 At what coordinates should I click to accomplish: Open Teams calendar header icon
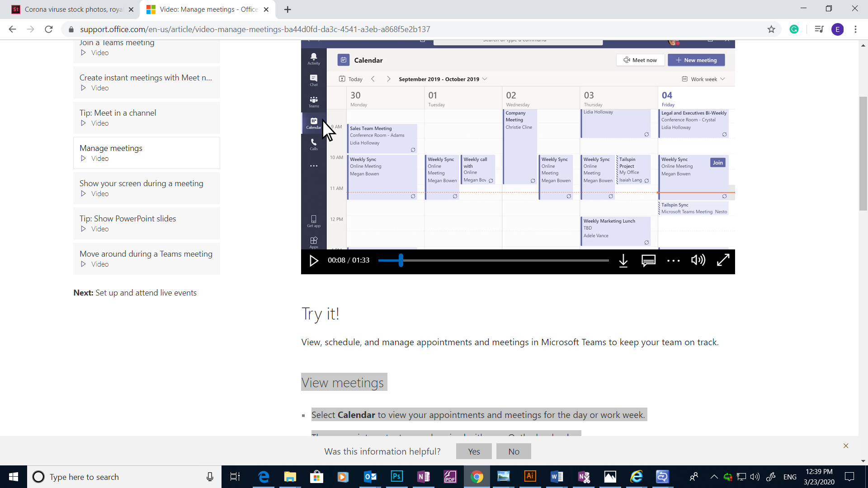coord(343,60)
